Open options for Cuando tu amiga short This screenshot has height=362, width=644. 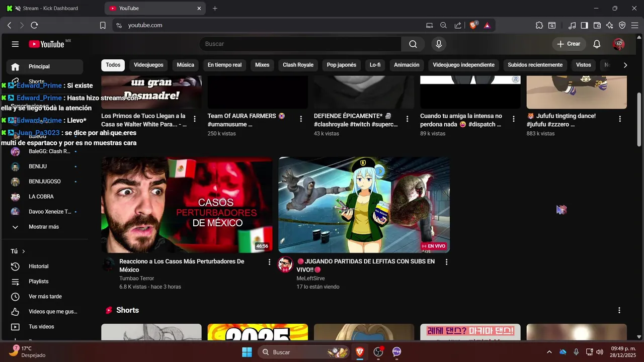pyautogui.click(x=514, y=119)
